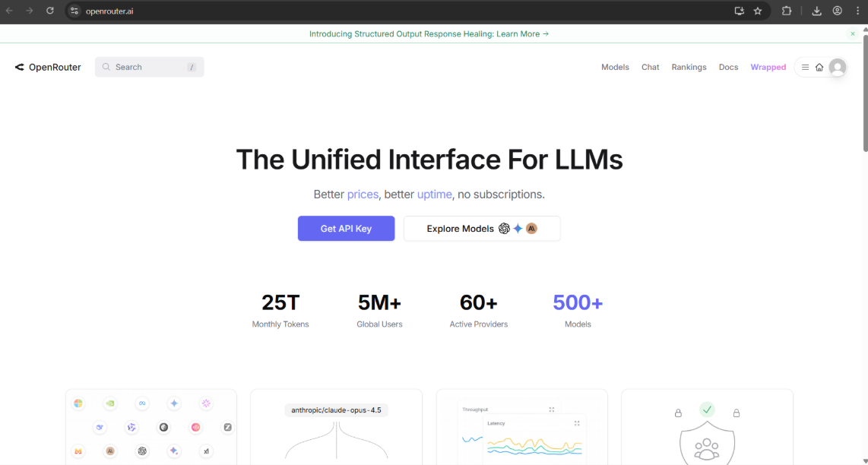Viewport: 868px width, 465px height.
Task: Open the user avatar in header
Action: pyautogui.click(x=838, y=68)
